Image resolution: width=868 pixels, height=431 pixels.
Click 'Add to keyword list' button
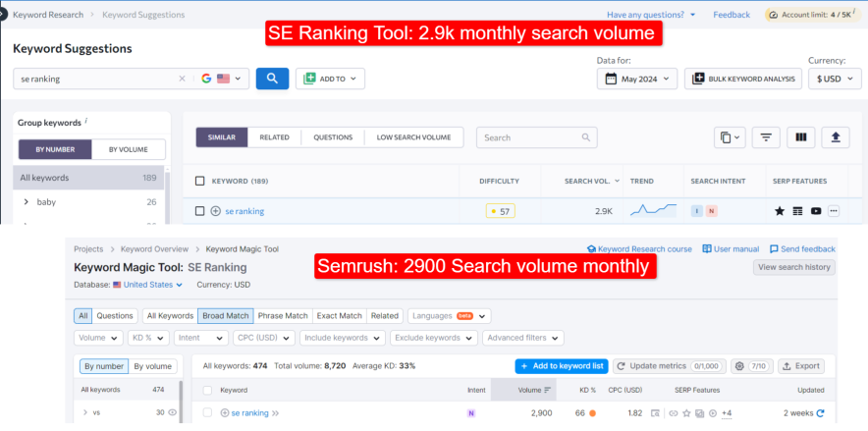(562, 366)
